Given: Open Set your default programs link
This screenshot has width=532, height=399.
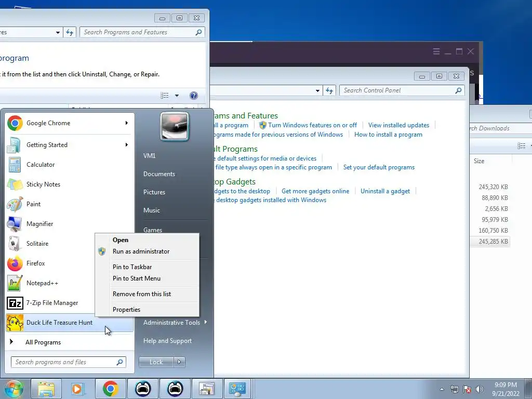Looking at the screenshot, I should (379, 167).
